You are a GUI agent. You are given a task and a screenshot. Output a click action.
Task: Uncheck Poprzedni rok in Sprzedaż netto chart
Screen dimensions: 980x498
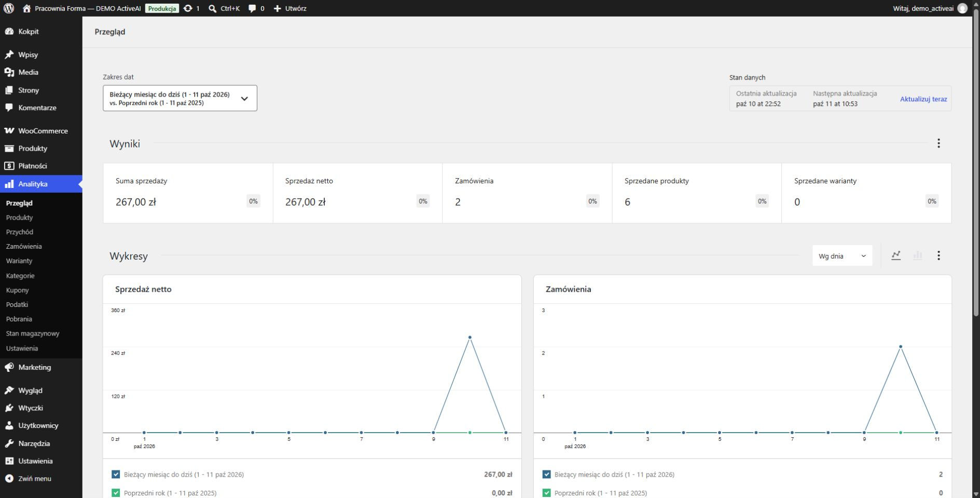[x=116, y=493]
